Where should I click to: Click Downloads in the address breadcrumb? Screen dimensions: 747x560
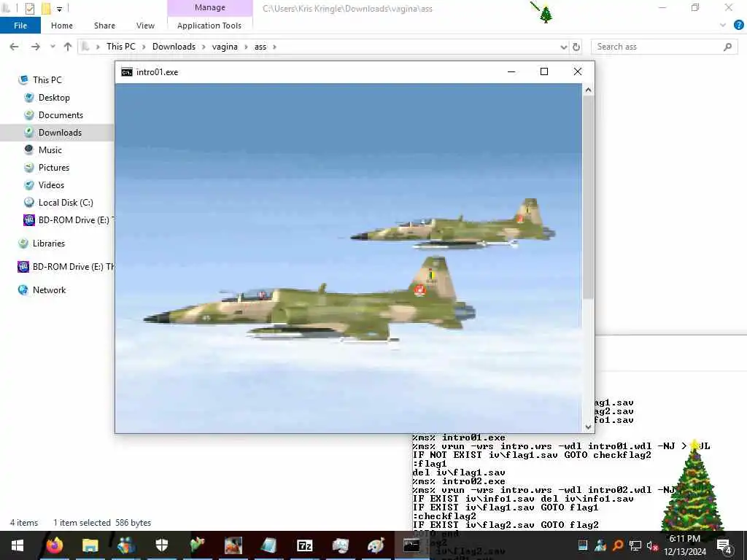pos(174,47)
